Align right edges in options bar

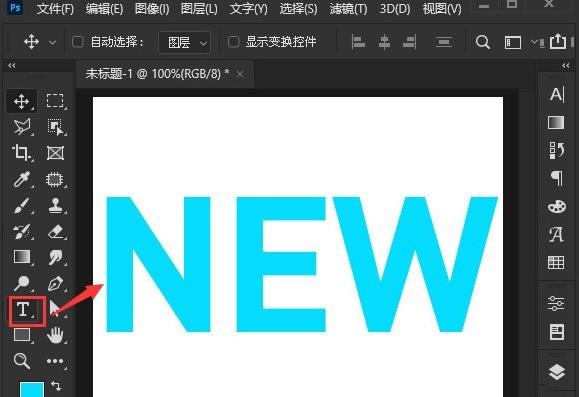pyautogui.click(x=410, y=42)
